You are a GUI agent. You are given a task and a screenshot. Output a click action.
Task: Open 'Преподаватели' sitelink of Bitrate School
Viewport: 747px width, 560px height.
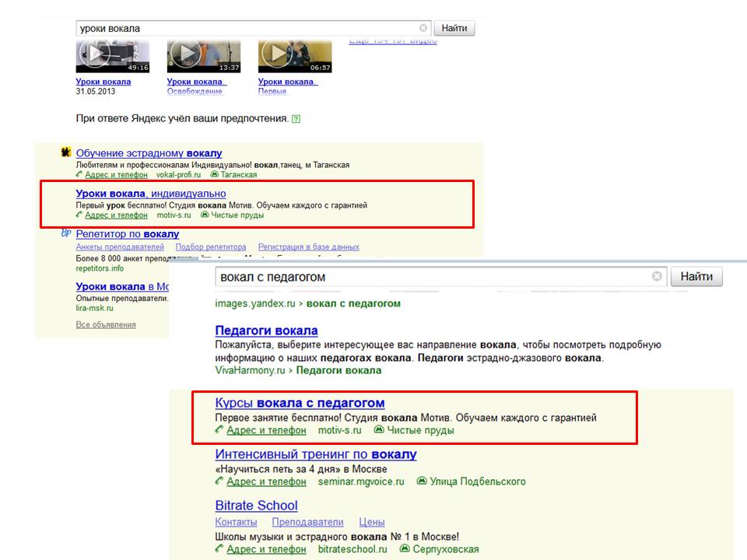[x=308, y=523]
